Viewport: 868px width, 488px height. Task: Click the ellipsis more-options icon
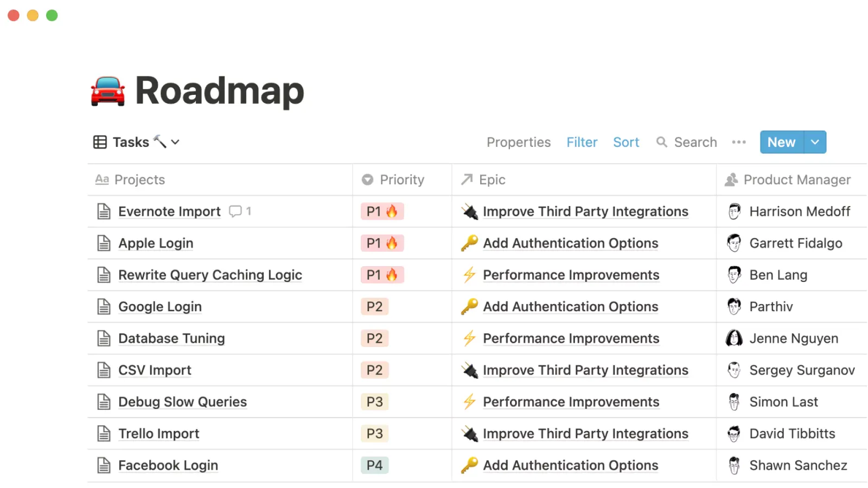(739, 142)
